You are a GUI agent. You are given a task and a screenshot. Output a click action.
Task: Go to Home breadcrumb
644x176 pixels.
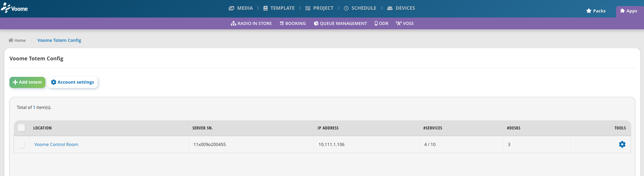17,40
